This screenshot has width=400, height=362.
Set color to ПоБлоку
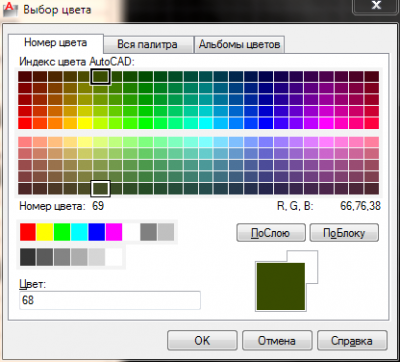[344, 233]
